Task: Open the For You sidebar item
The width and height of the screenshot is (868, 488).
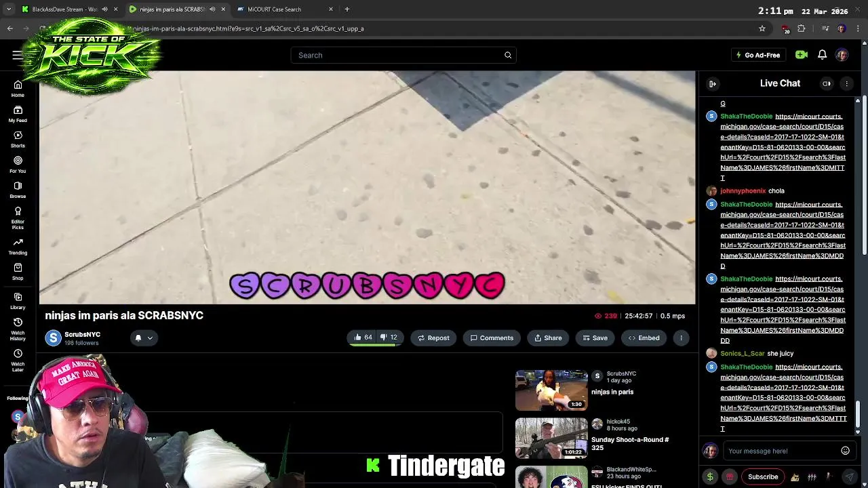Action: tap(18, 165)
